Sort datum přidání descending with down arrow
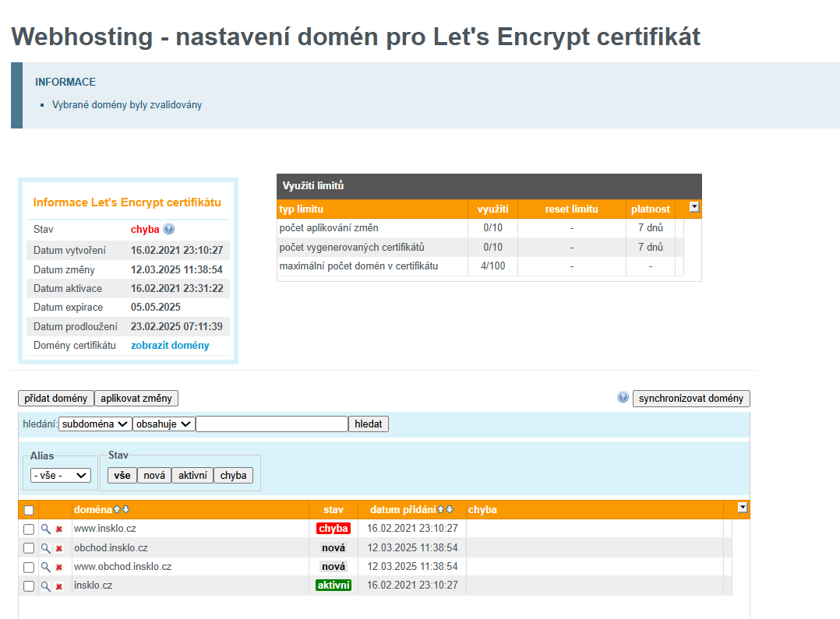This screenshot has width=840, height=619. [450, 510]
